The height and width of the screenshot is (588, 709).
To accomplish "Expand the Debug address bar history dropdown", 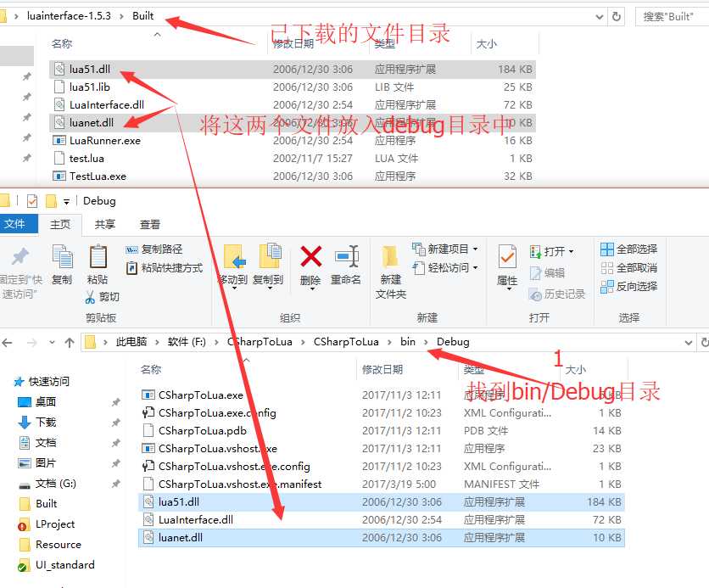I will tap(688, 343).
